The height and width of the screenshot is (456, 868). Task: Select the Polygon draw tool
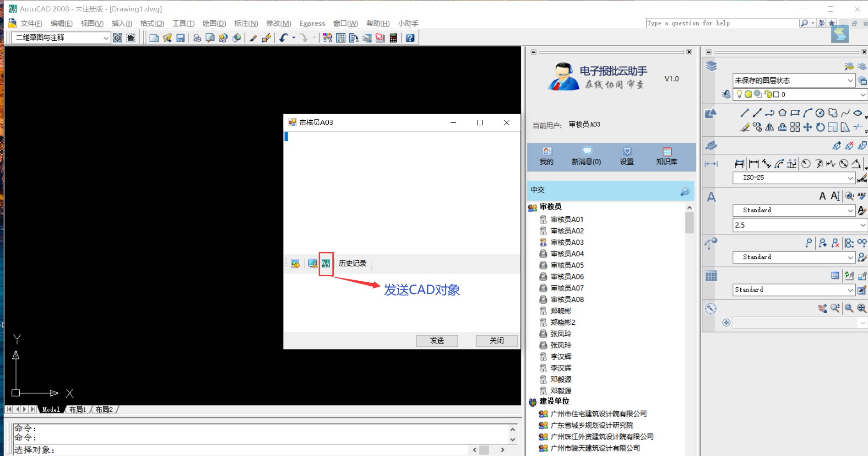pos(782,113)
